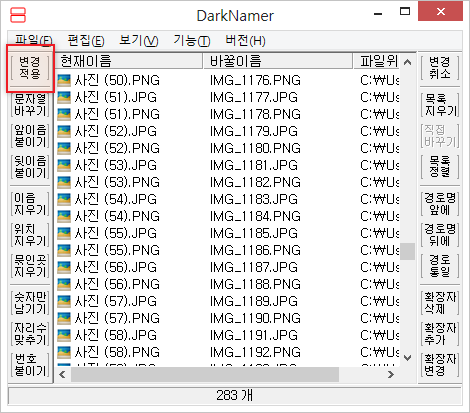Viewport: 470px width, 413px height.
Task: Click image icon of 사진 (52).PNG
Action: click(x=64, y=148)
